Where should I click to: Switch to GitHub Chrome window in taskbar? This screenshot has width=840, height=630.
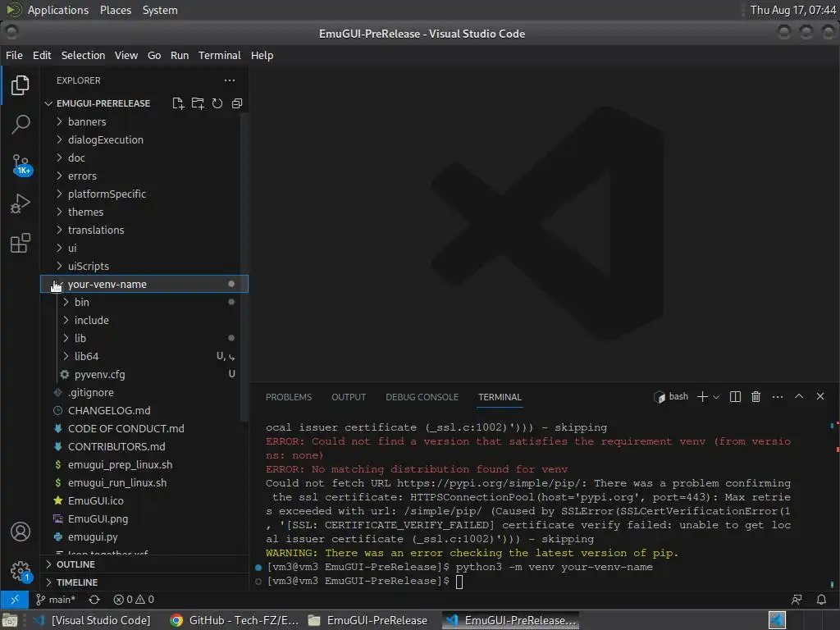tap(235, 620)
